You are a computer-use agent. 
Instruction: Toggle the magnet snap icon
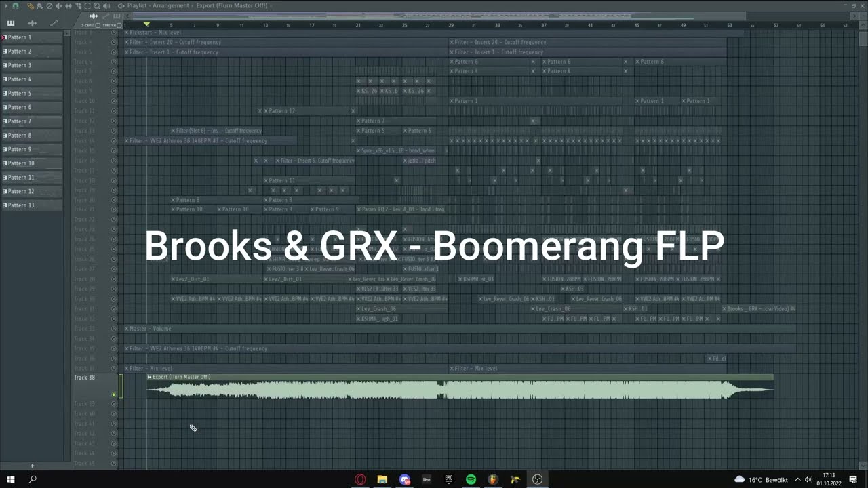pos(16,6)
